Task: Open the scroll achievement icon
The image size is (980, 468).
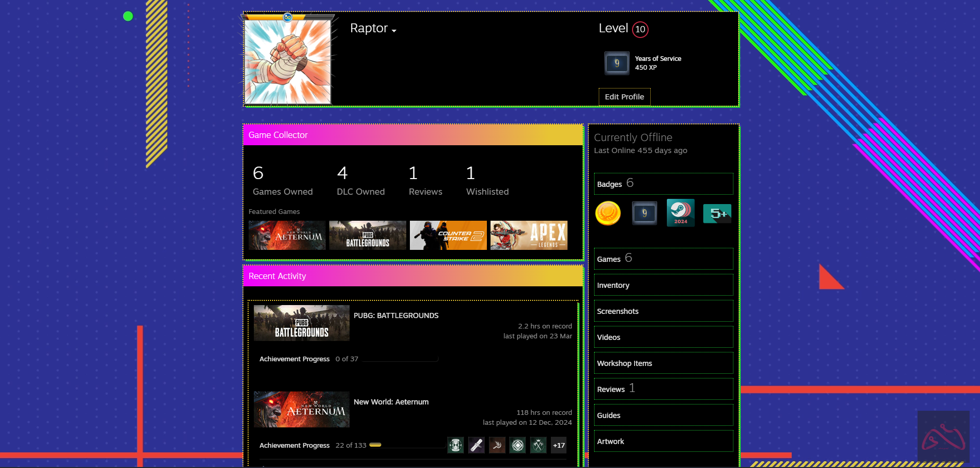Action: click(476, 445)
